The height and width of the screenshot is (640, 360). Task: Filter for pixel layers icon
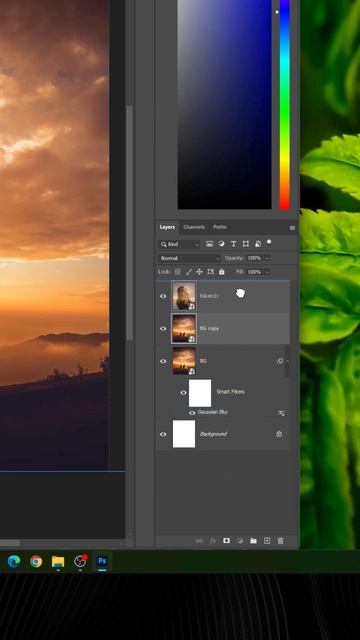[x=209, y=244]
